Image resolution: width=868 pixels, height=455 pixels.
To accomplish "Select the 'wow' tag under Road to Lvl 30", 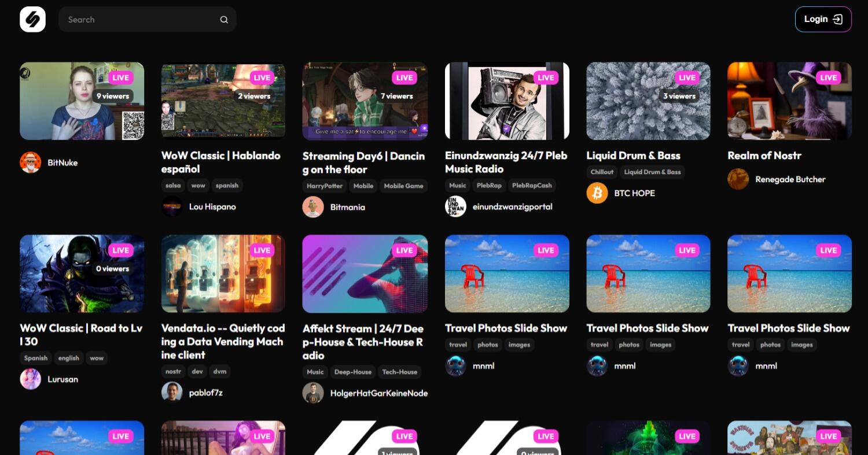I will (97, 358).
